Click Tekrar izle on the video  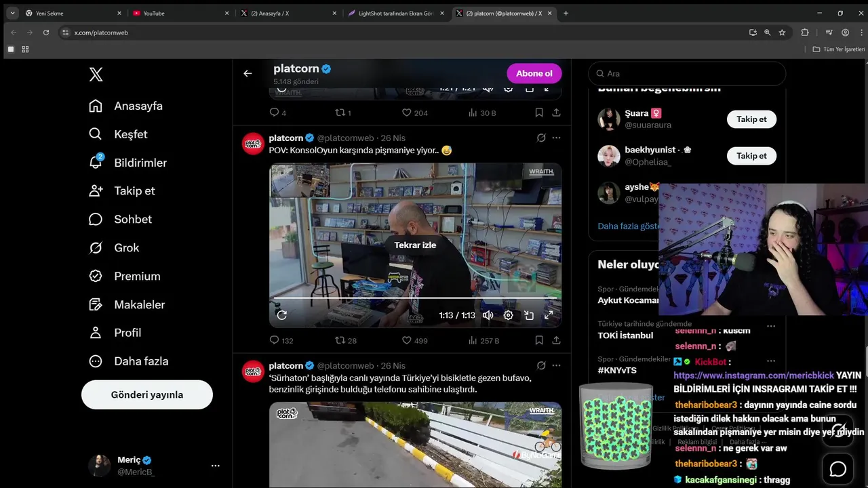(x=415, y=245)
